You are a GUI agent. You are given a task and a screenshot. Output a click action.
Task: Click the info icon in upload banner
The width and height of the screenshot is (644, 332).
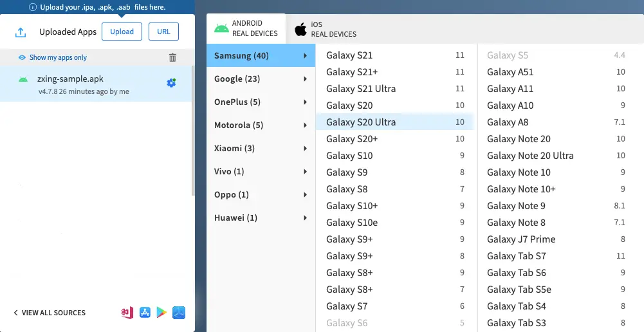32,7
